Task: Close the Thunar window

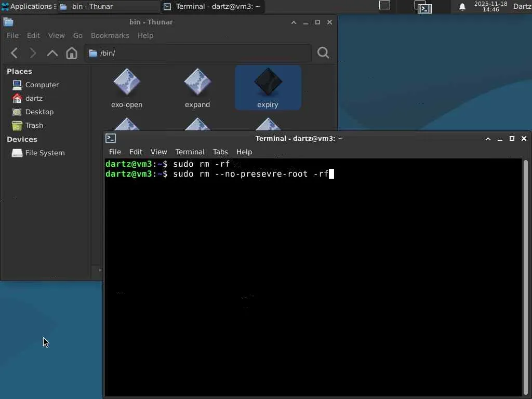Action: pyautogui.click(x=329, y=22)
